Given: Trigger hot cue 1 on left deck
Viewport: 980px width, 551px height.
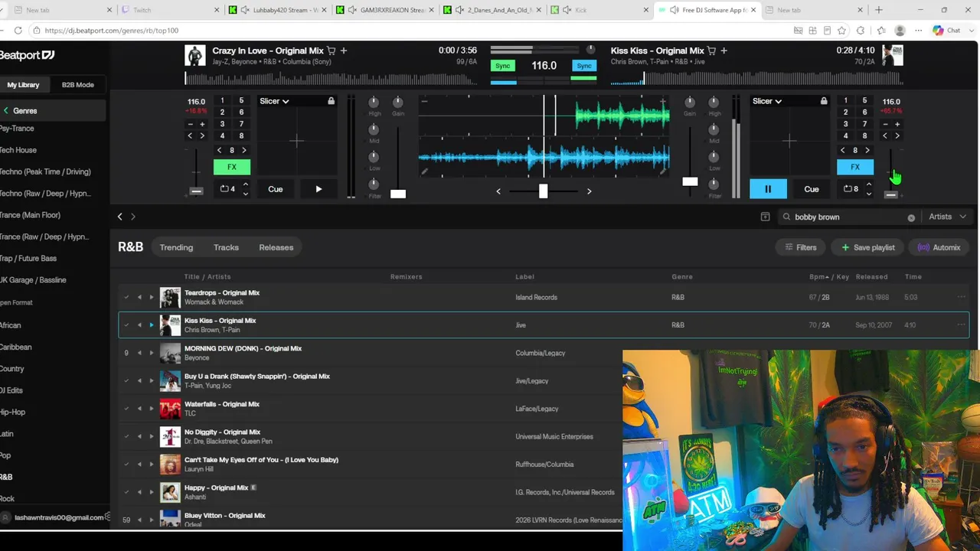Looking at the screenshot, I should coord(222,100).
